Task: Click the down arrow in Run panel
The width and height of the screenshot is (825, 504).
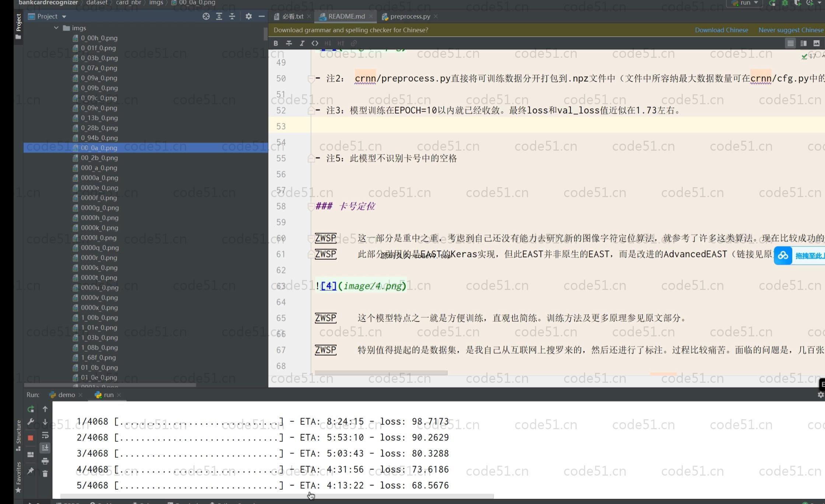Action: [x=45, y=422]
